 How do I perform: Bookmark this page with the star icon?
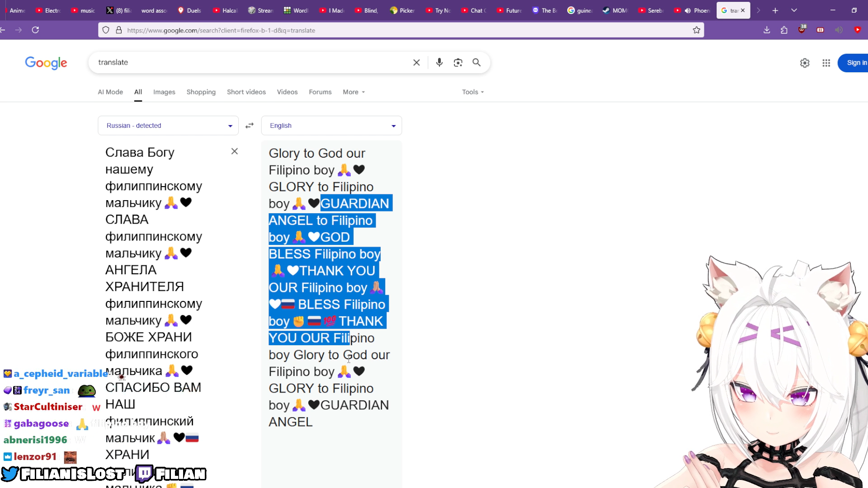point(696,30)
